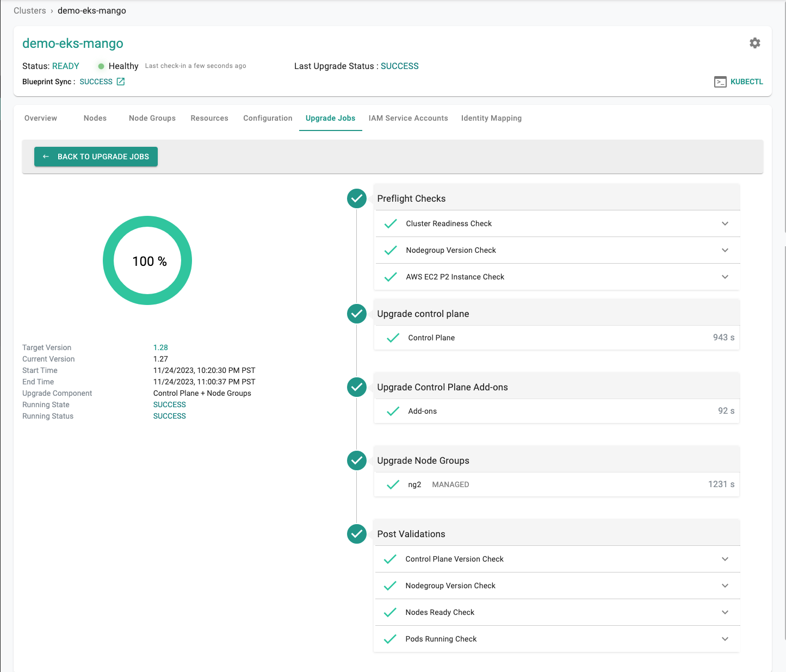
Task: Open blueprint sync external link icon
Action: pos(121,82)
